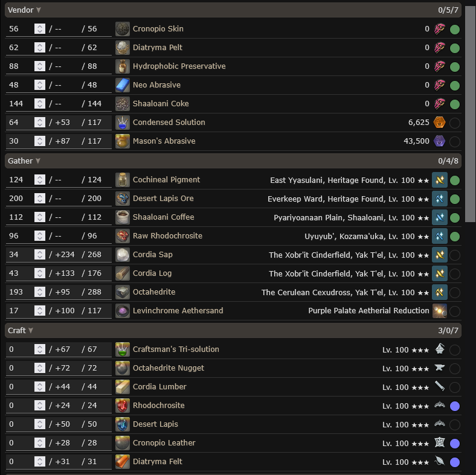This screenshot has height=475, width=476.
Task: Click the Neo Abrasive blue icon
Action: tap(123, 85)
